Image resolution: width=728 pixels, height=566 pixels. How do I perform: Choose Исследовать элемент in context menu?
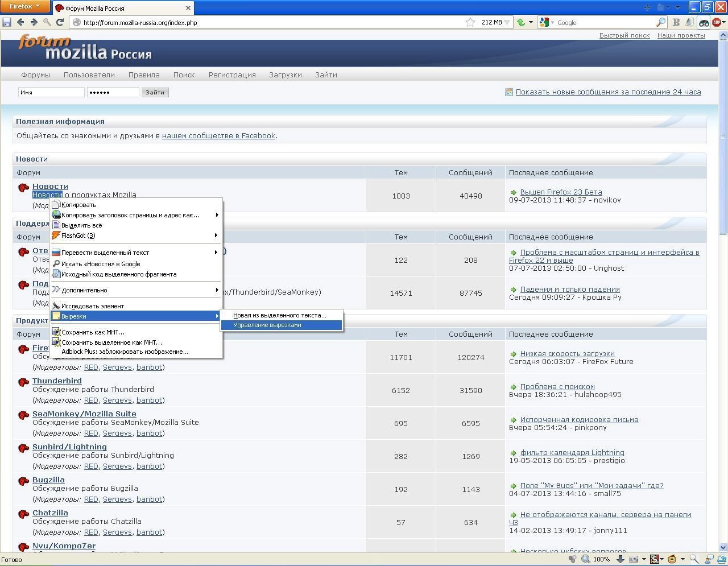[x=136, y=306]
